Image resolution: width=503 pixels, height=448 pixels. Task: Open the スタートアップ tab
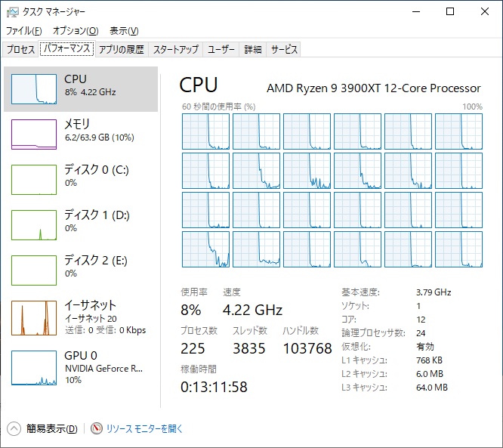pyautogui.click(x=175, y=50)
